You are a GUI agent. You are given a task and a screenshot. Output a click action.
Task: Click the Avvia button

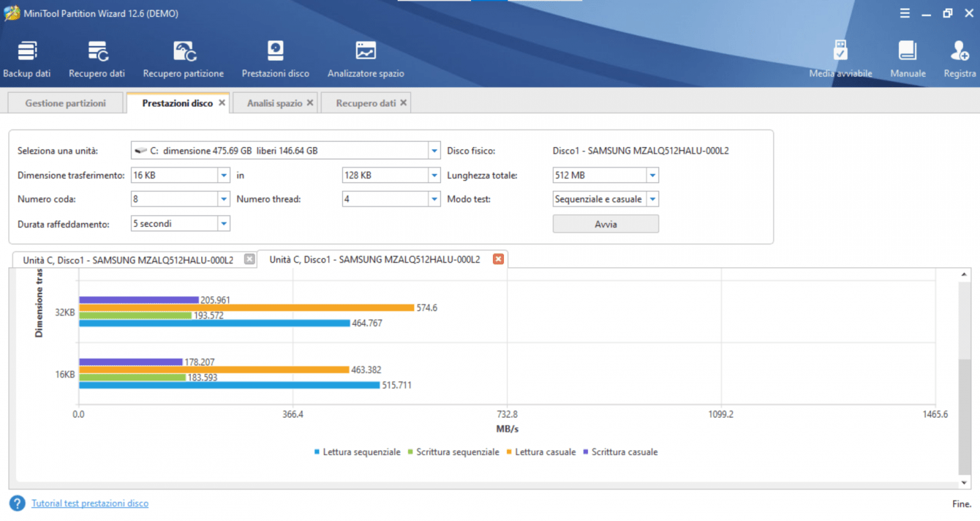coord(606,224)
